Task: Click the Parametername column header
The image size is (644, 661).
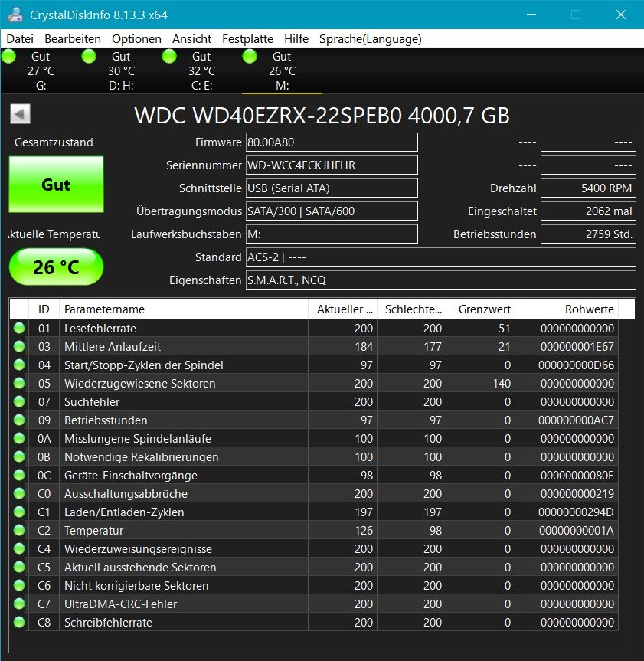Action: click(x=184, y=309)
